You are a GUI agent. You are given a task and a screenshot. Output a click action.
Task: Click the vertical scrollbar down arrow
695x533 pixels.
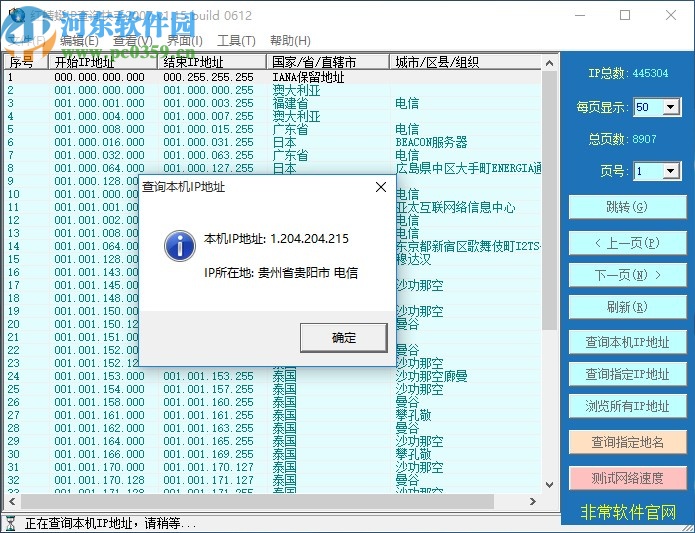point(549,484)
